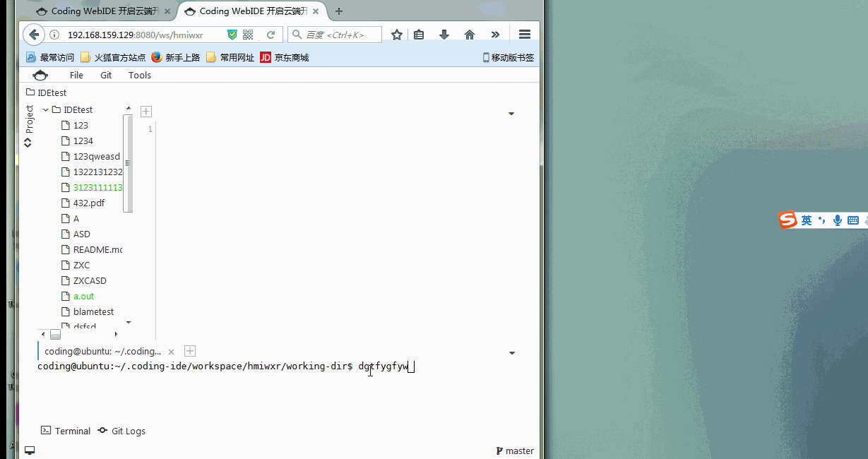868x459 pixels.
Task: Switch to the Terminal bottom panel
Action: click(66, 431)
